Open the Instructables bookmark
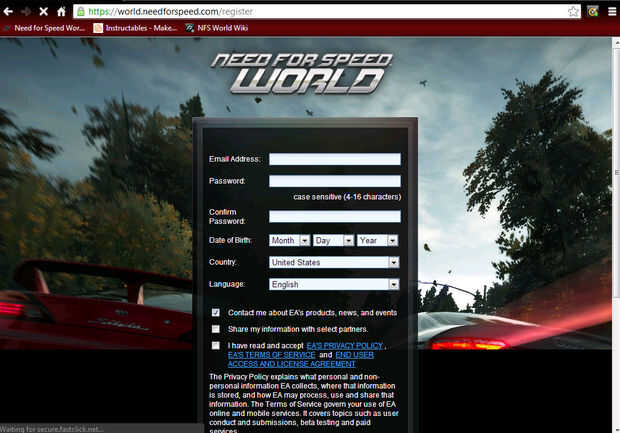Screen dimensions: 620x433 coord(136,28)
